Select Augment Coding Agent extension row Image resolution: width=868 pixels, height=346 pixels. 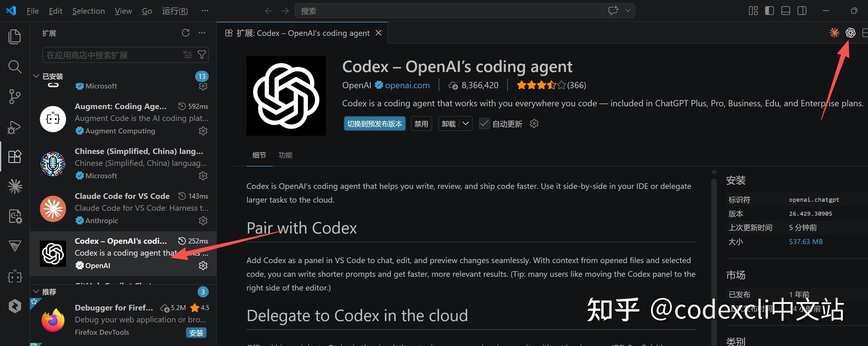click(123, 119)
